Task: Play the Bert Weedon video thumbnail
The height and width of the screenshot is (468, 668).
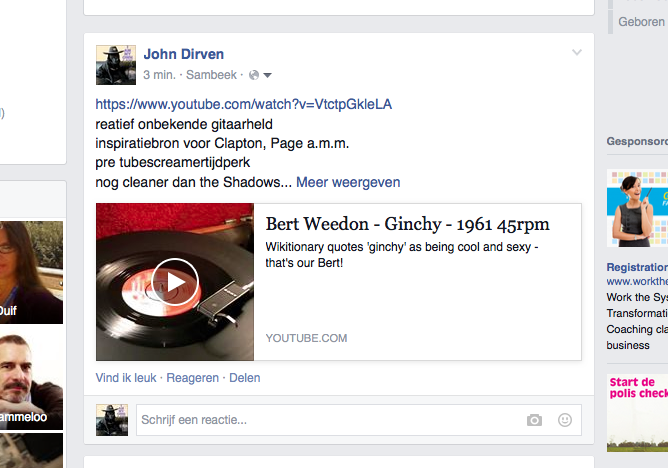Action: (175, 282)
